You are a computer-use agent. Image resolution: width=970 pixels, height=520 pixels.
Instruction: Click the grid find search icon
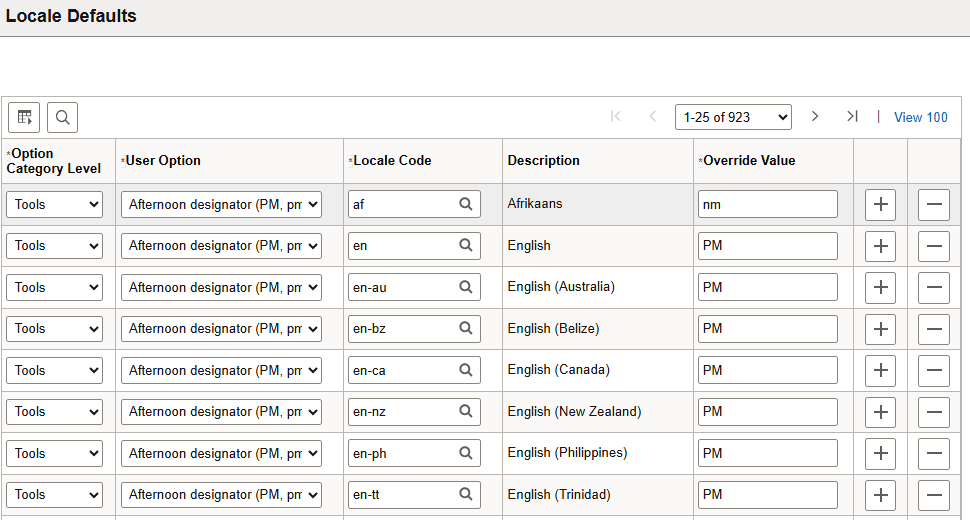(x=62, y=117)
